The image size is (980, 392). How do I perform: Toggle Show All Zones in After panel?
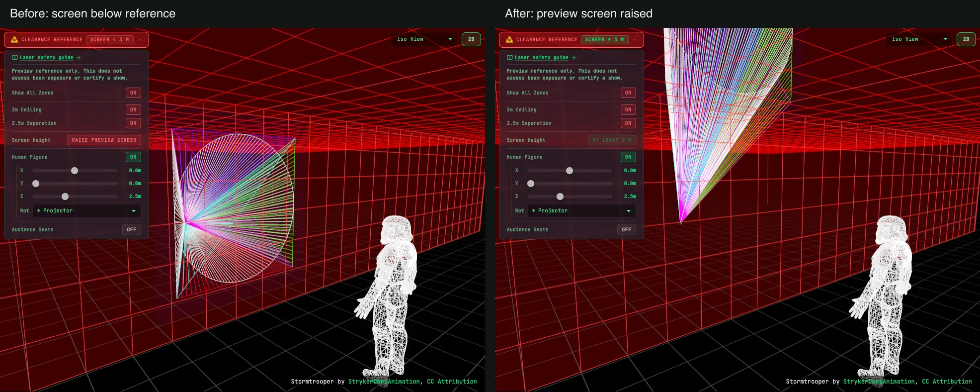628,93
